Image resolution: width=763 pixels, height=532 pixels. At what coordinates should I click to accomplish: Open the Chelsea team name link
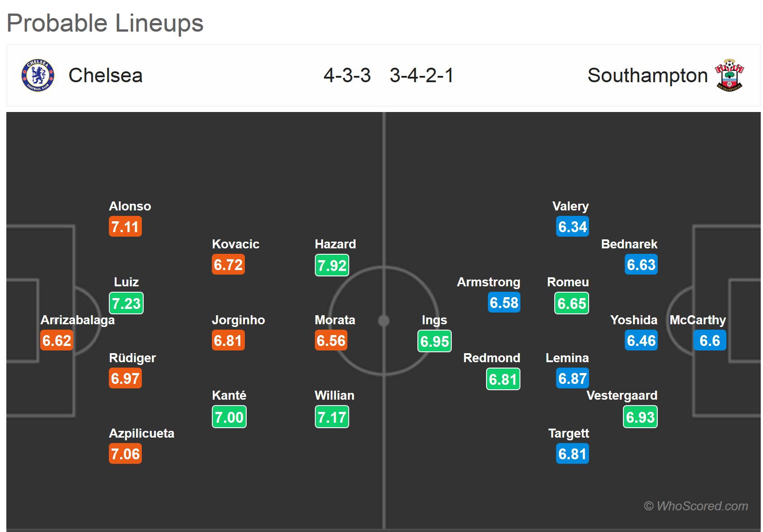(105, 75)
